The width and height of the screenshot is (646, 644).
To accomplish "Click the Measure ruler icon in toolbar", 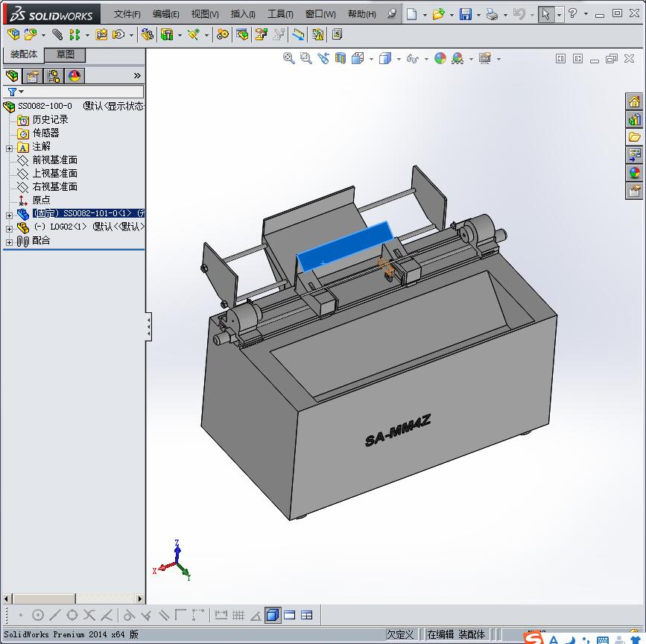I will pyautogui.click(x=298, y=34).
